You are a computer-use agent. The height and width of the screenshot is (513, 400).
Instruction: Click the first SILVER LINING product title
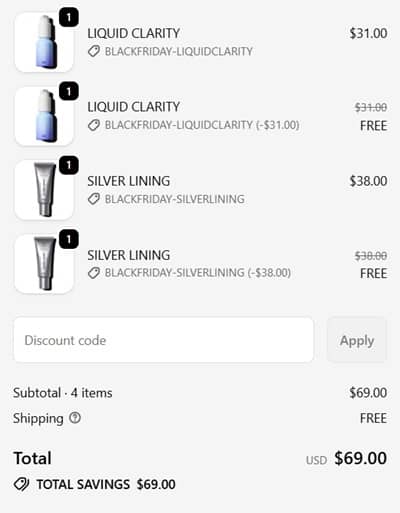click(x=129, y=181)
